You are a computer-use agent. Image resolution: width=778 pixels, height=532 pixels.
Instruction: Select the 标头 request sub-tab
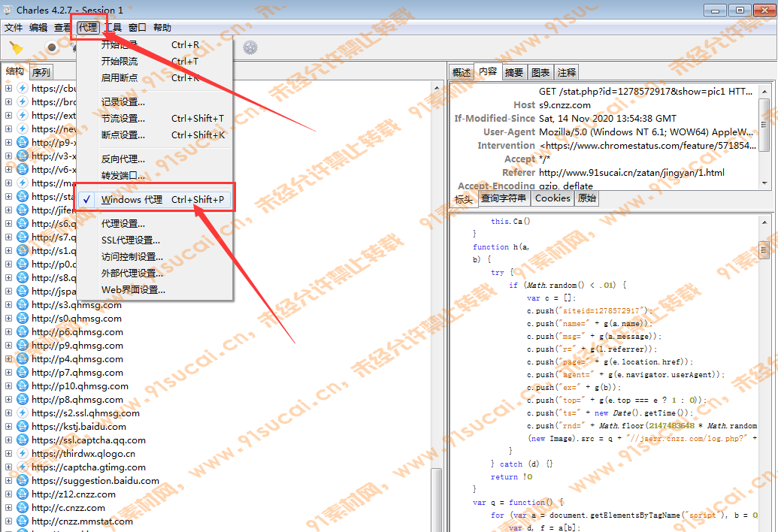(464, 199)
